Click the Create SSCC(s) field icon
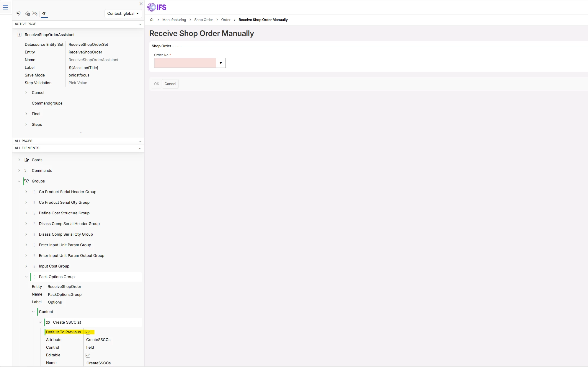Screen dimensions: 588x367 [48, 322]
